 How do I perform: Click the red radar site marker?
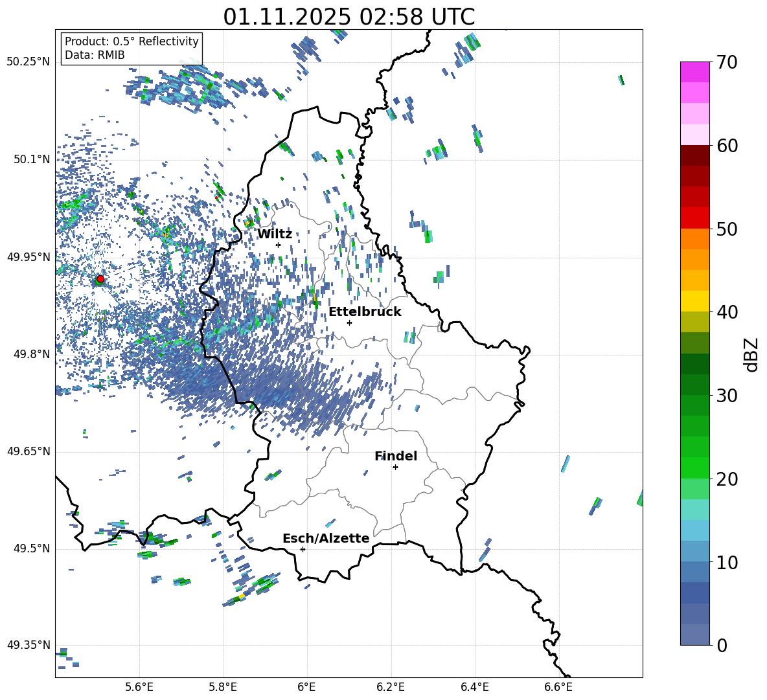(x=100, y=279)
